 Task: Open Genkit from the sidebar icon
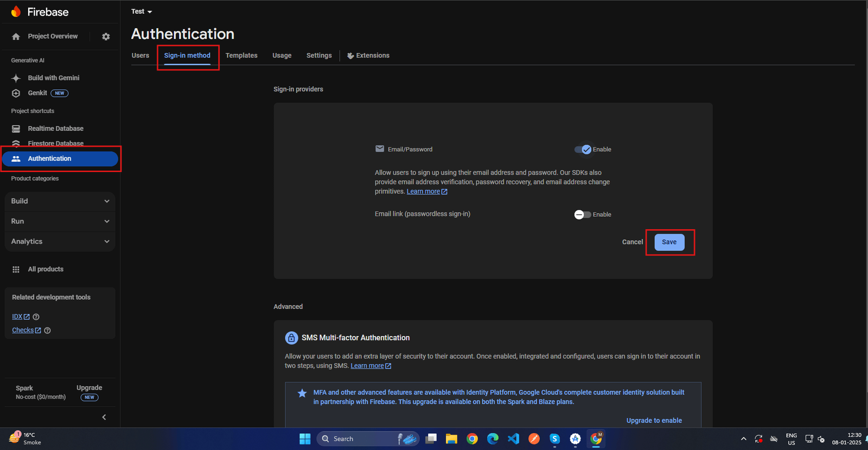[16, 93]
